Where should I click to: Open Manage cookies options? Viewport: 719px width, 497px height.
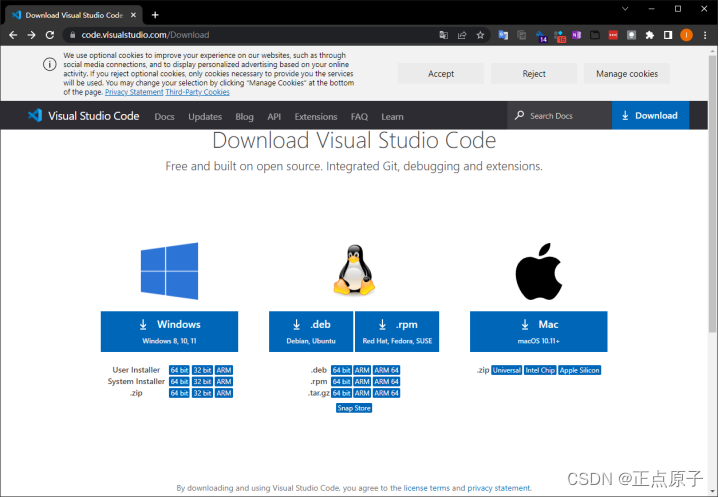coord(627,74)
